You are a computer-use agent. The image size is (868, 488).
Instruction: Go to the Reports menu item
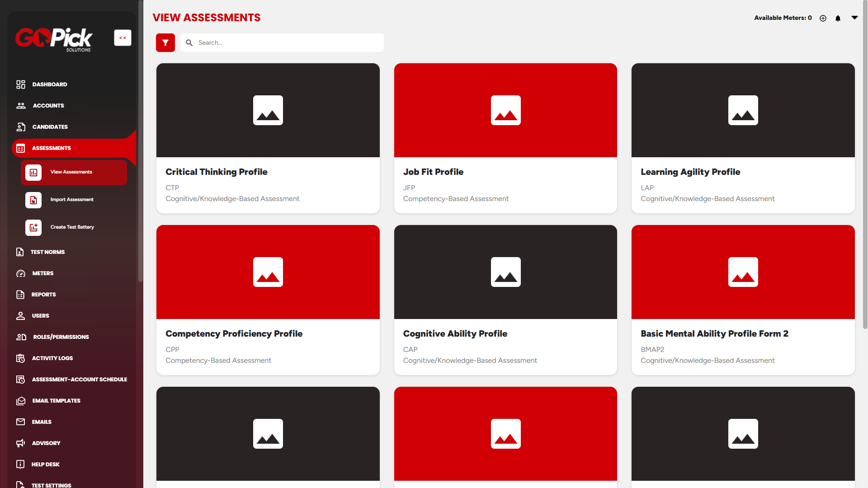tap(43, 295)
